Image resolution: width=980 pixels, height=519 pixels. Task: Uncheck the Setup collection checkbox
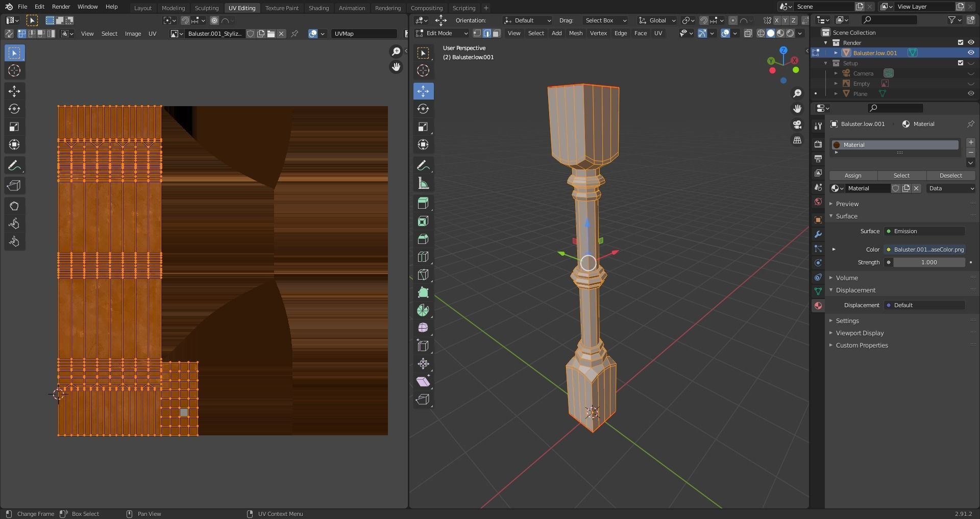click(961, 63)
